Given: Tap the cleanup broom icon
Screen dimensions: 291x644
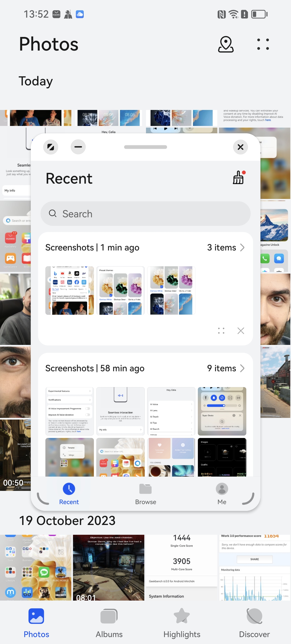Looking at the screenshot, I should point(238,177).
